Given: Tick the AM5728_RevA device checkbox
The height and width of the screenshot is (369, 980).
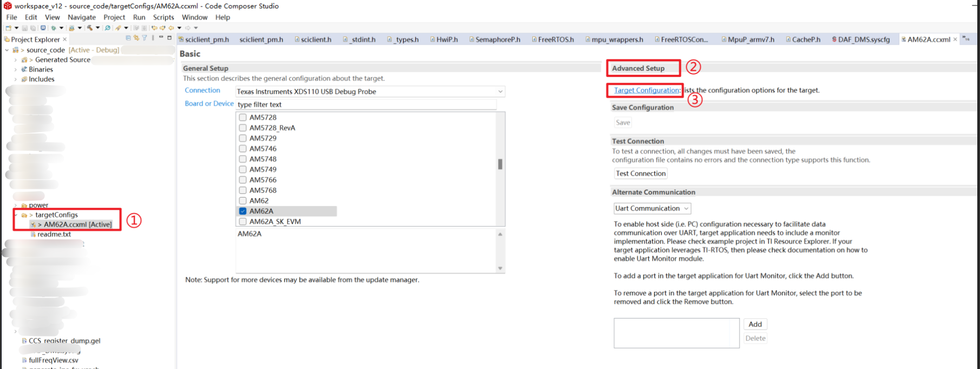Looking at the screenshot, I should [243, 128].
